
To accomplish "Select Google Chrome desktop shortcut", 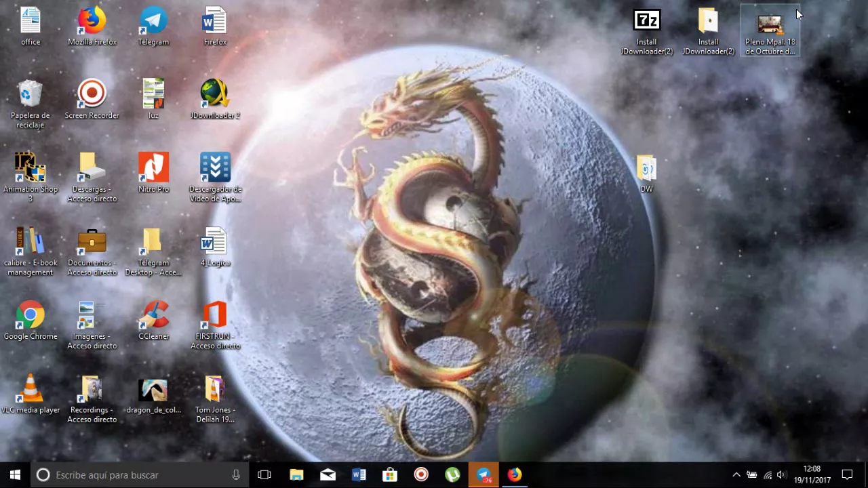I will click(x=31, y=321).
